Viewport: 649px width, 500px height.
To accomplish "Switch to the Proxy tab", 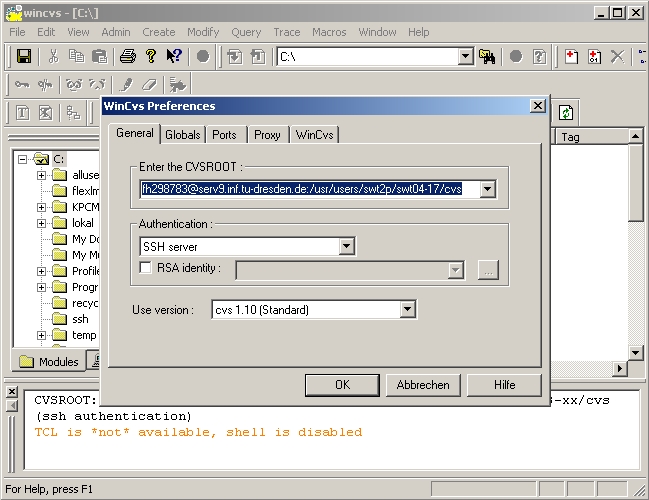I will click(x=267, y=135).
